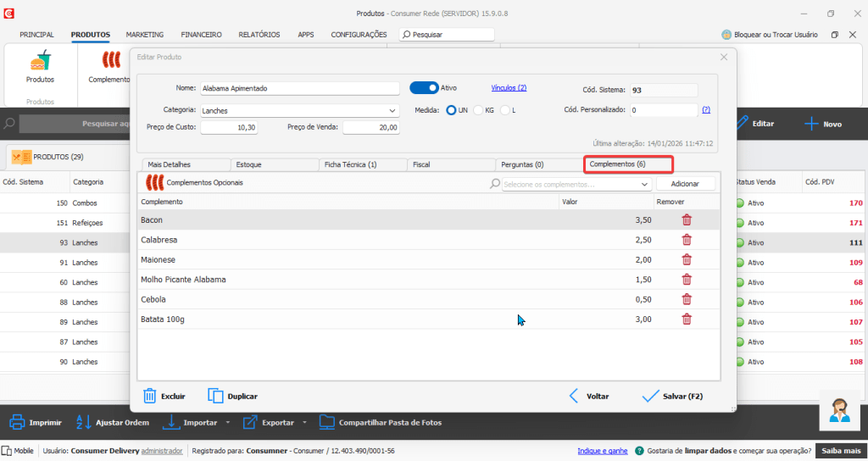The width and height of the screenshot is (868, 461).
Task: Expand the Exportar dropdown arrow
Action: tap(303, 423)
